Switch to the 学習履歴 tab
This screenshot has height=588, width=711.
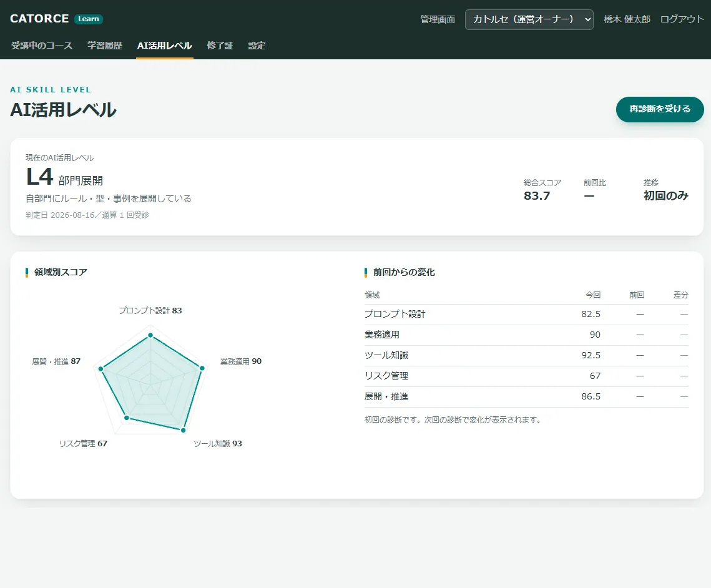[105, 46]
